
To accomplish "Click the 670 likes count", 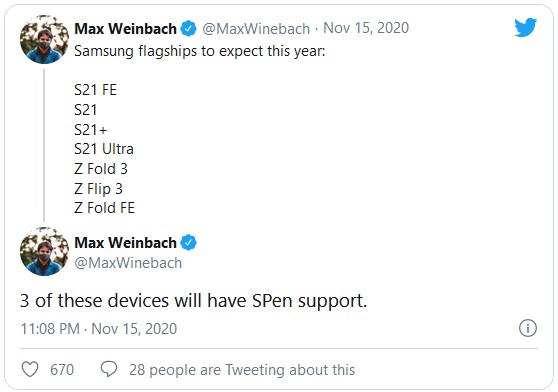I will point(62,370).
